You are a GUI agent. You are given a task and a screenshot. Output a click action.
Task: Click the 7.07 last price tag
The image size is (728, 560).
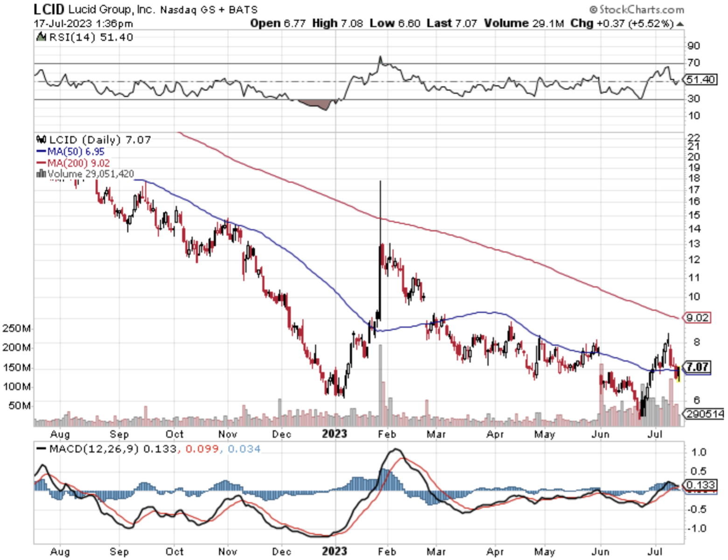[x=697, y=367]
